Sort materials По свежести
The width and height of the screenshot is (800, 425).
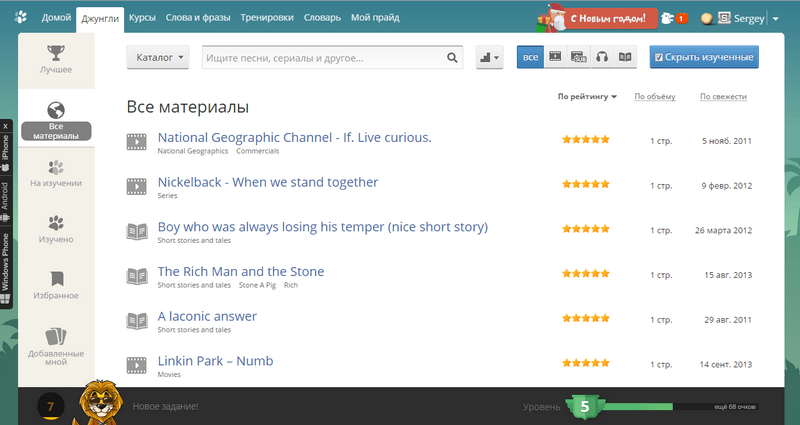[723, 96]
